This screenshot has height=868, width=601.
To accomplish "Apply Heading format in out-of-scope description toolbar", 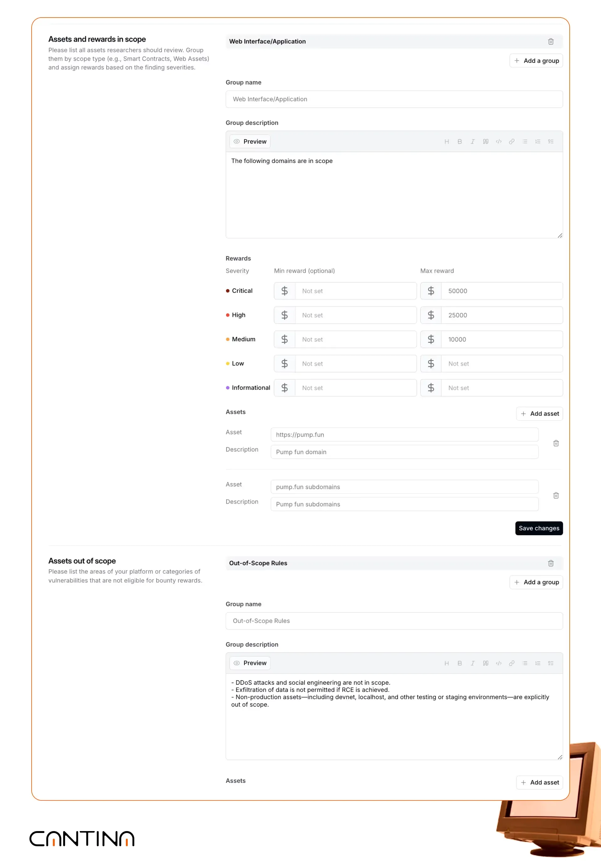I will pyautogui.click(x=447, y=663).
